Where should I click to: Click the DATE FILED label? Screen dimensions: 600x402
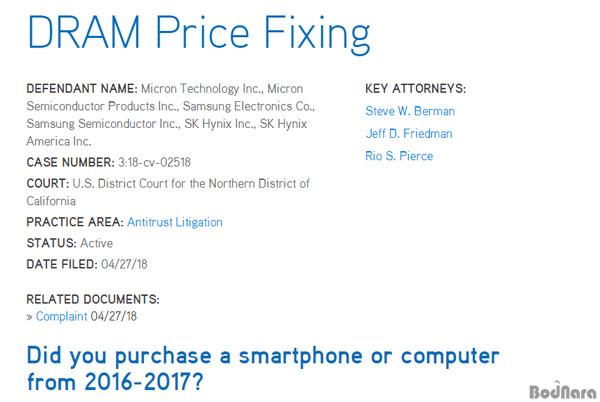62,264
